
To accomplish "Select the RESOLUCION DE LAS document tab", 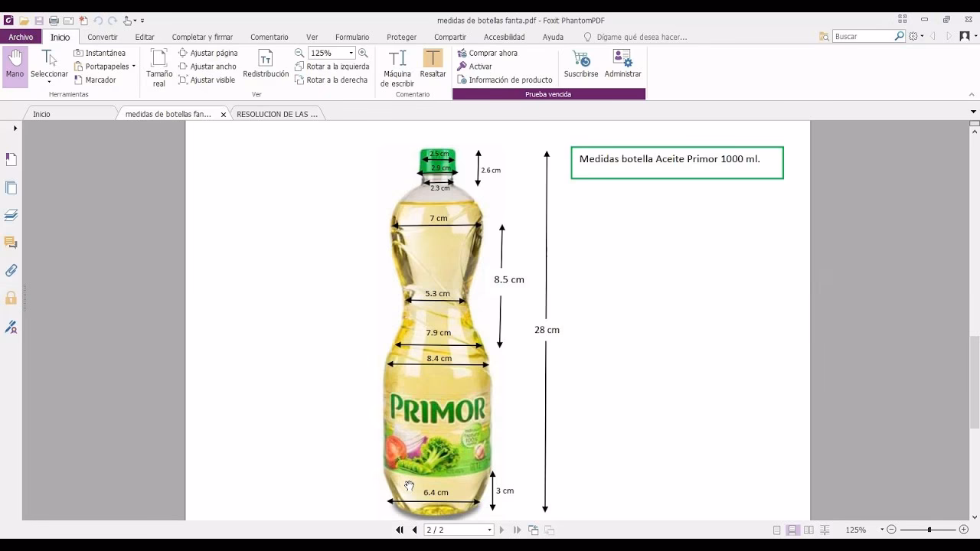I will [x=277, y=113].
